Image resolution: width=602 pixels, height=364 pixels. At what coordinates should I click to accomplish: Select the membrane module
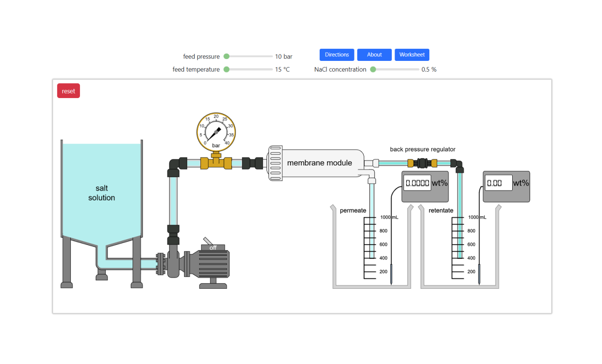319,163
